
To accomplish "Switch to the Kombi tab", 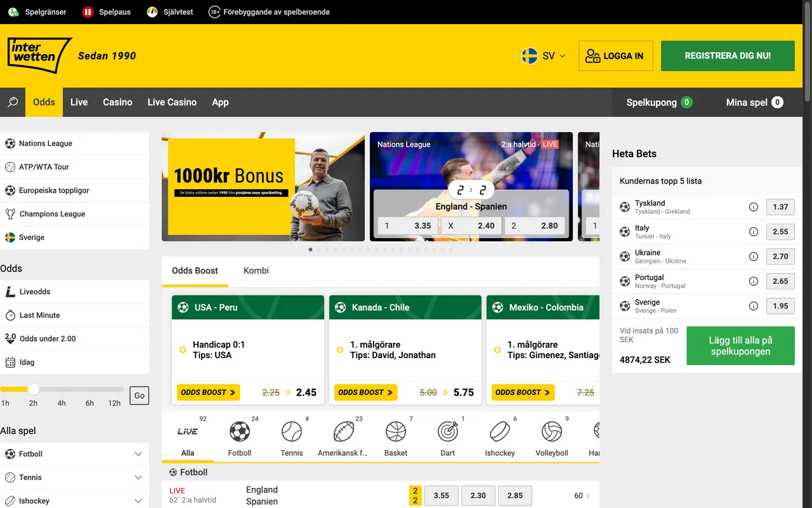I will coord(256,271).
